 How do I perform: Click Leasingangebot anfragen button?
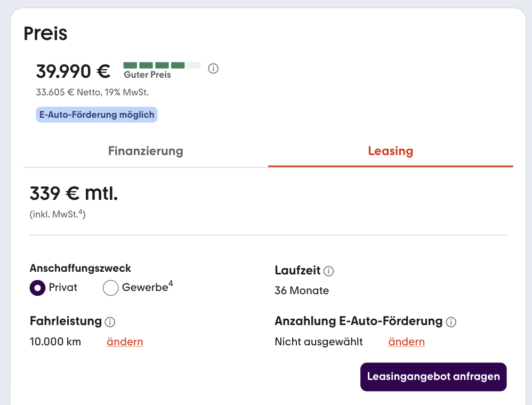(x=433, y=377)
